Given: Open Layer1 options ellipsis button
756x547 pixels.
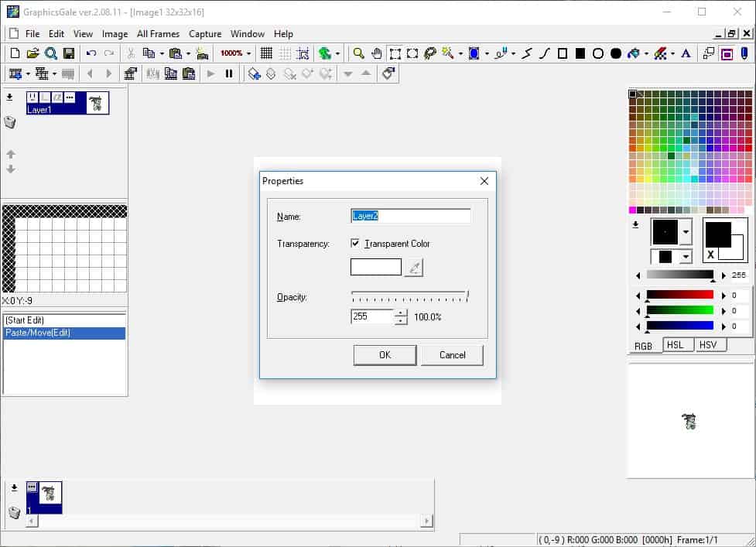Looking at the screenshot, I should 70,97.
